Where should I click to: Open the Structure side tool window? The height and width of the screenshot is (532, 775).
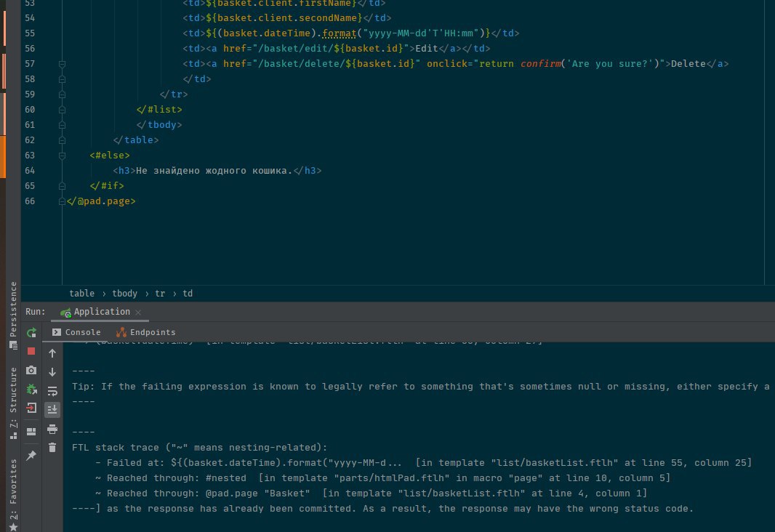(x=13, y=403)
